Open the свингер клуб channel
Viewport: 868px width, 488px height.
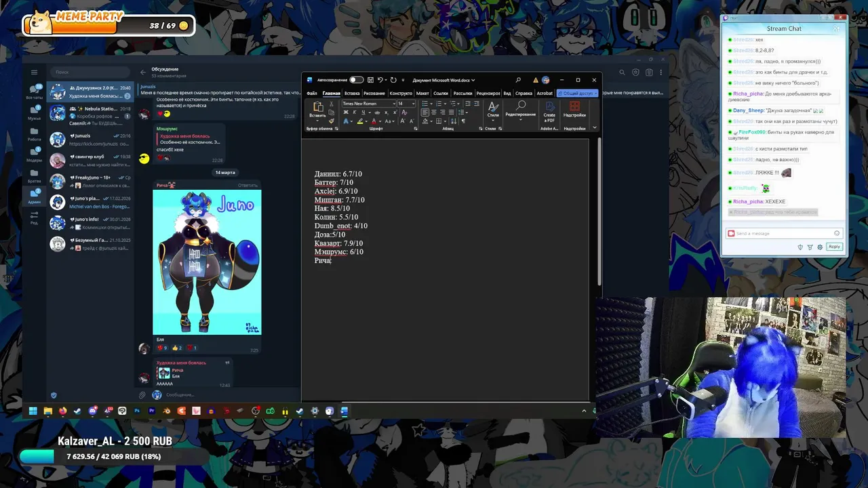[91, 160]
